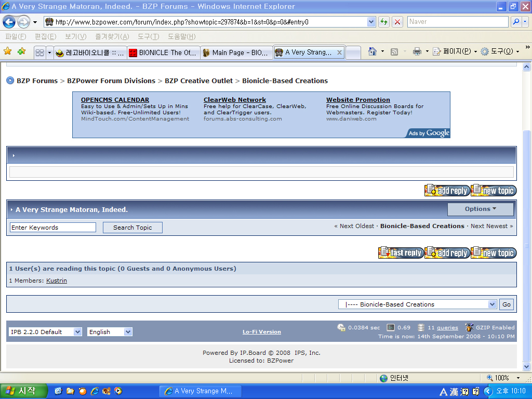Follow the BZP Creative Outlet breadcrumb

point(198,81)
